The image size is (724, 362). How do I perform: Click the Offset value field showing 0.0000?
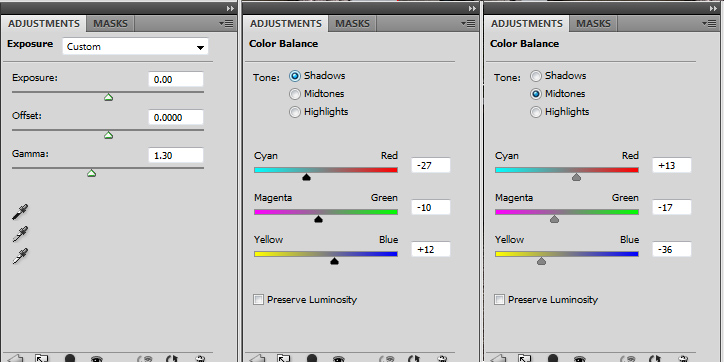click(176, 117)
